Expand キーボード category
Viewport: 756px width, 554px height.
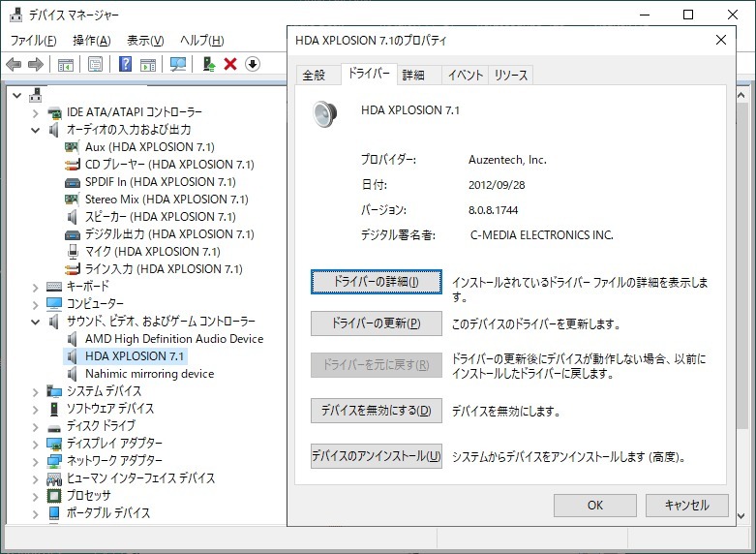coord(35,288)
